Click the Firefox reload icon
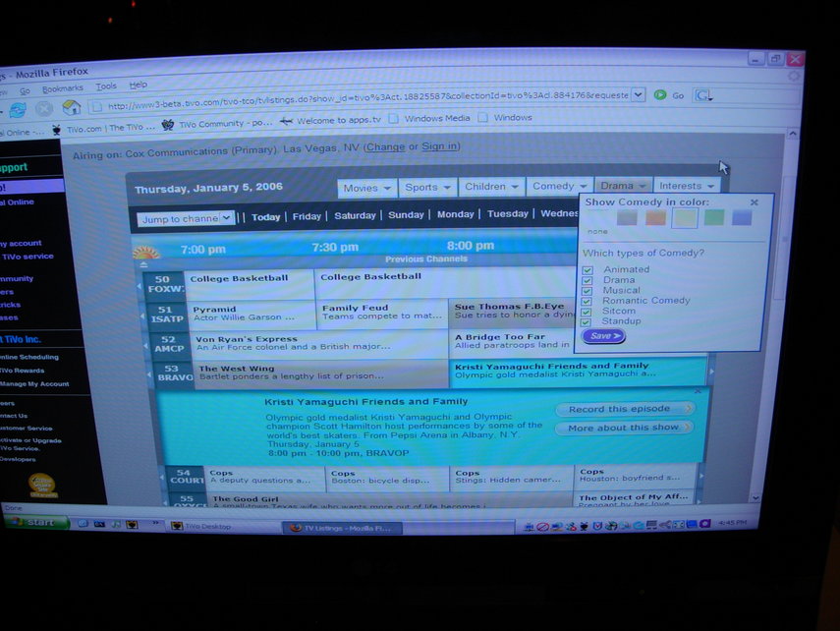The height and width of the screenshot is (631, 840). tap(18, 110)
